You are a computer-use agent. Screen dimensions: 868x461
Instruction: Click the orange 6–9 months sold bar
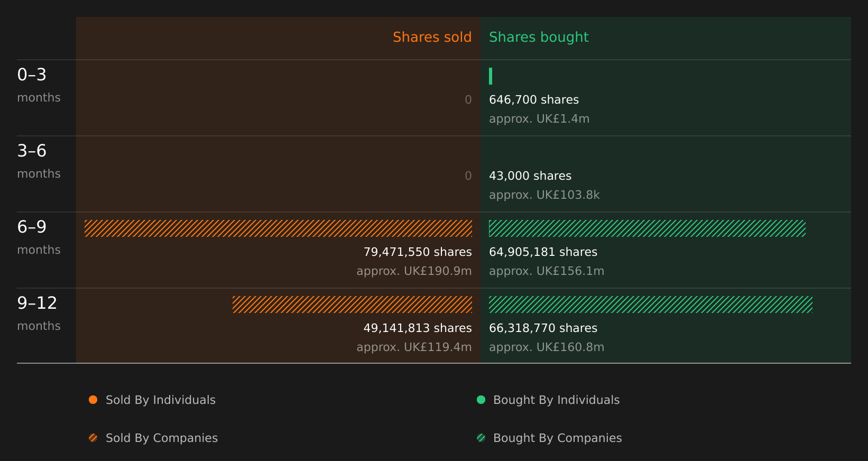coord(278,228)
